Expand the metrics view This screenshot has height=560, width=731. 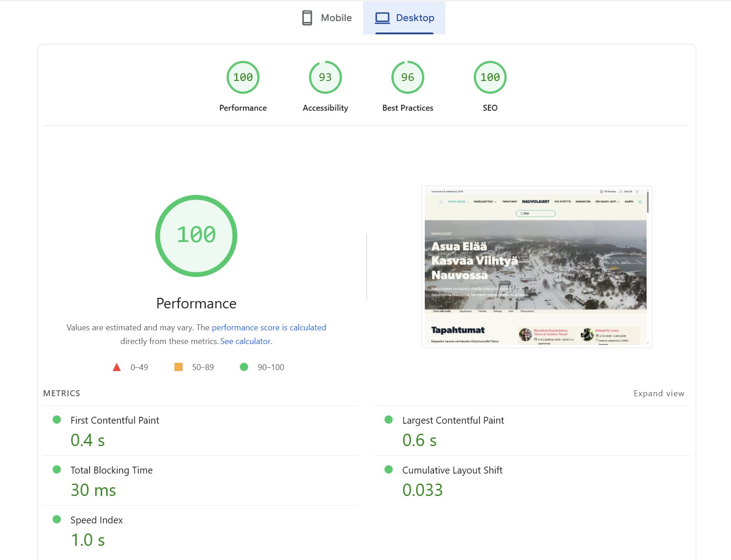point(658,393)
